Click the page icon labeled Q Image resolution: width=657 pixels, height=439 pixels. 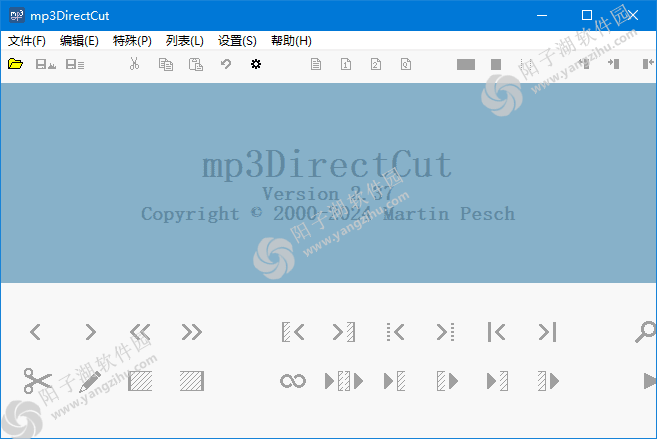point(406,64)
